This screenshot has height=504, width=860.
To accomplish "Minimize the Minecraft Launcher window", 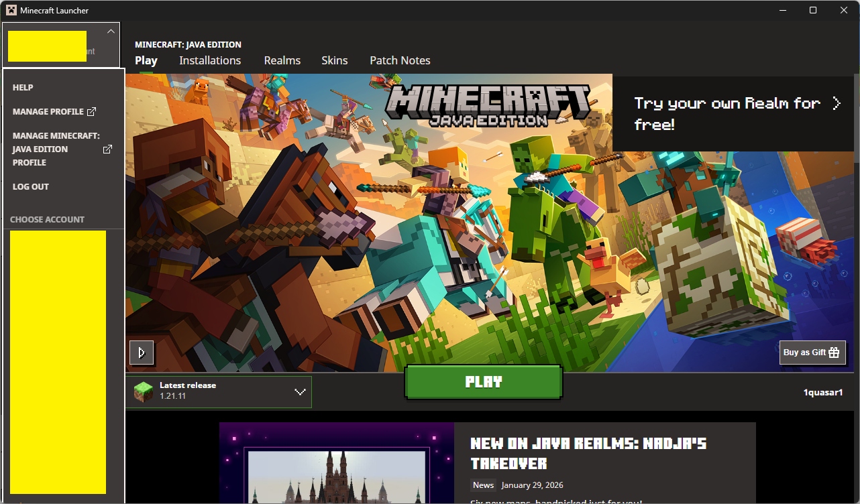I will tap(782, 10).
